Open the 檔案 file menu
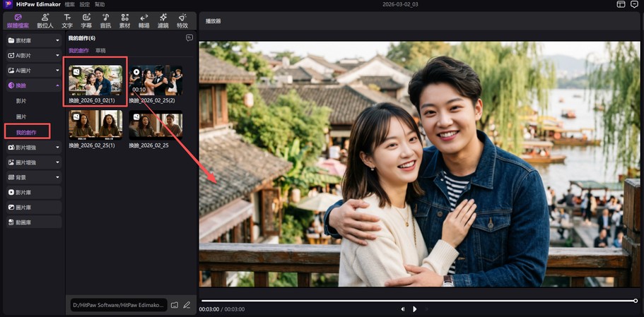Screen dimensions: 644x317 click(x=69, y=4)
